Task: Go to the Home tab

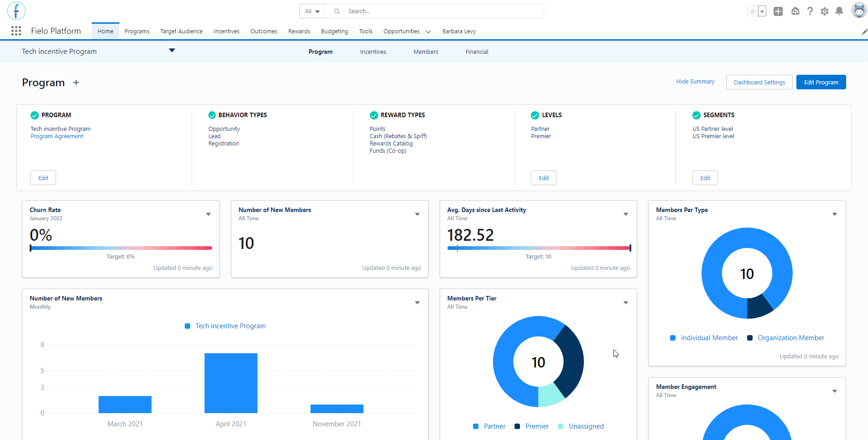Action: tap(105, 31)
